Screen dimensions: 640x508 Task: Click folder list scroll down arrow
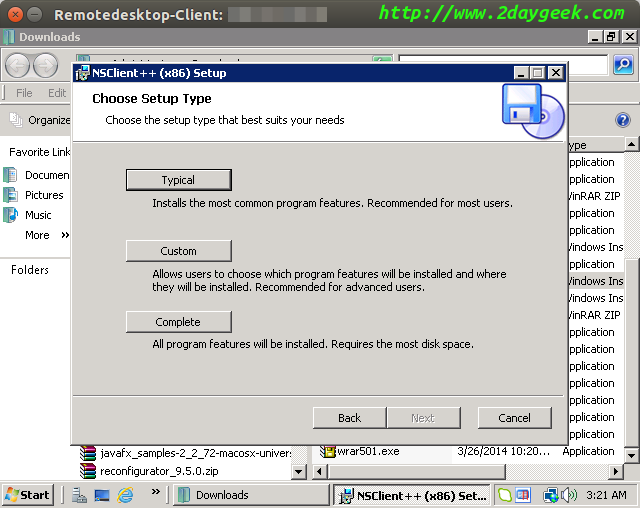pos(299,472)
